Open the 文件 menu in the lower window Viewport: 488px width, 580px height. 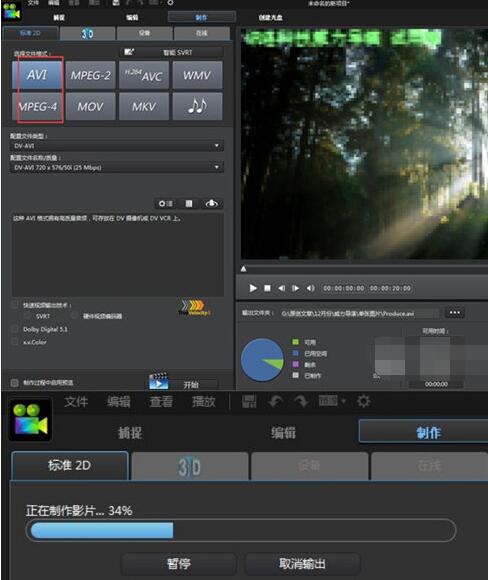click(x=76, y=401)
